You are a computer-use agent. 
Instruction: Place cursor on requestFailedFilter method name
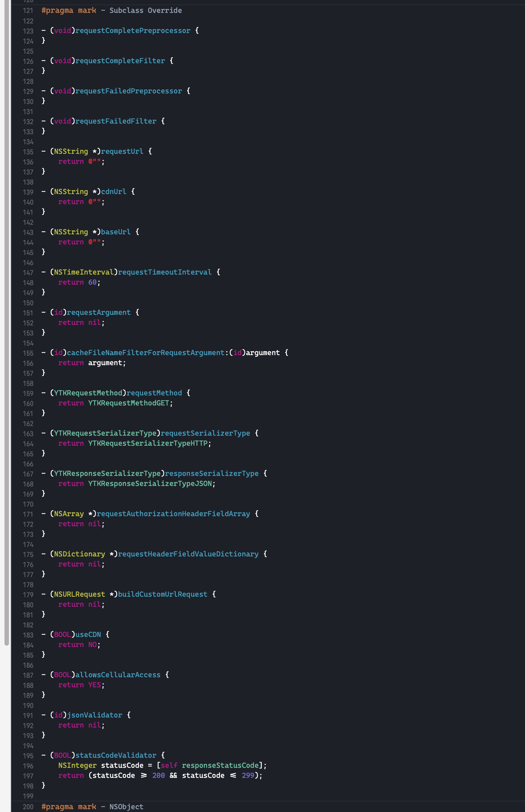[x=116, y=121]
